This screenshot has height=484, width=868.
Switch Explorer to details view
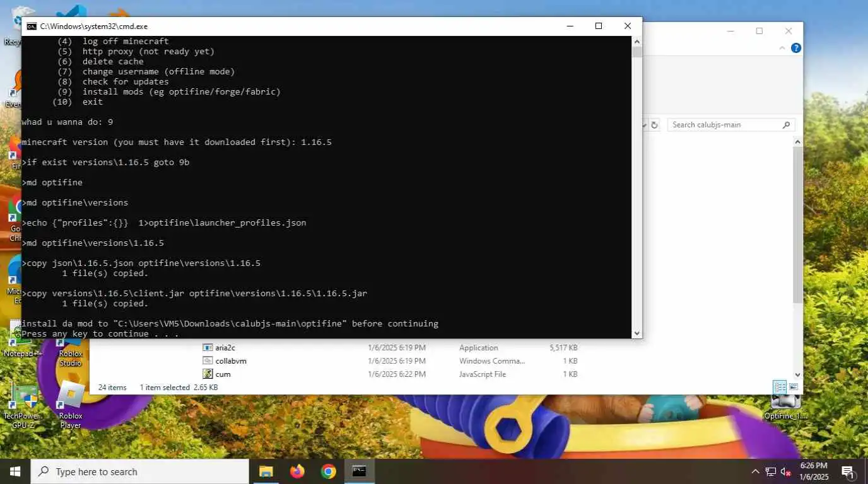tap(780, 386)
